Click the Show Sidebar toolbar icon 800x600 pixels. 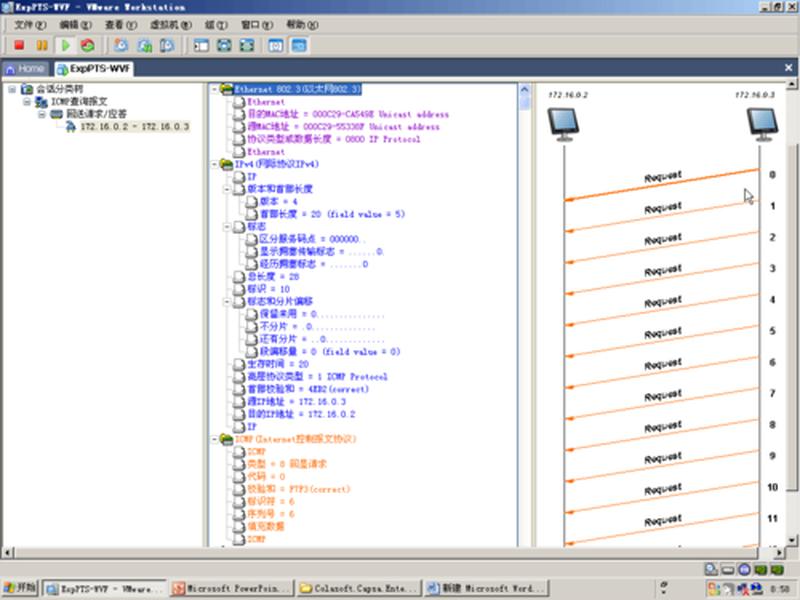pos(201,45)
